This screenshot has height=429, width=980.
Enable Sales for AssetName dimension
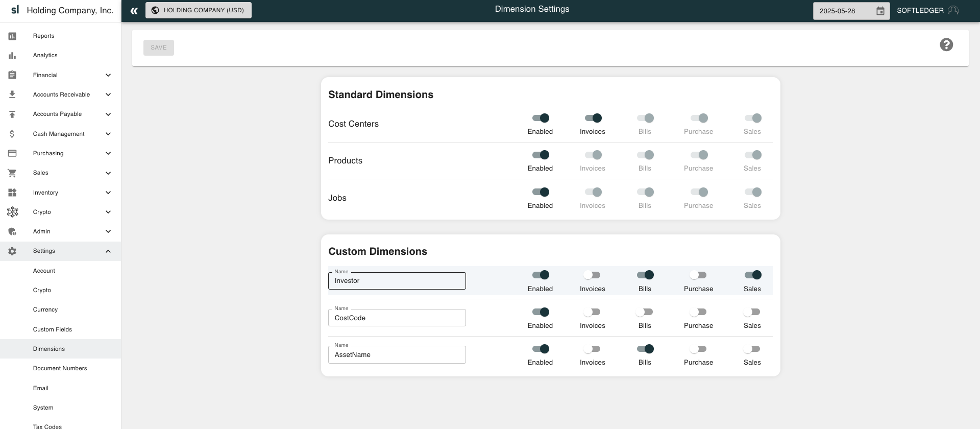752,349
